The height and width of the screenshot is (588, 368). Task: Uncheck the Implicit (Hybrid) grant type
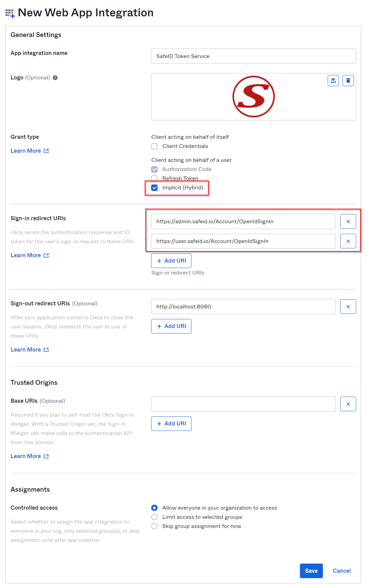[155, 188]
